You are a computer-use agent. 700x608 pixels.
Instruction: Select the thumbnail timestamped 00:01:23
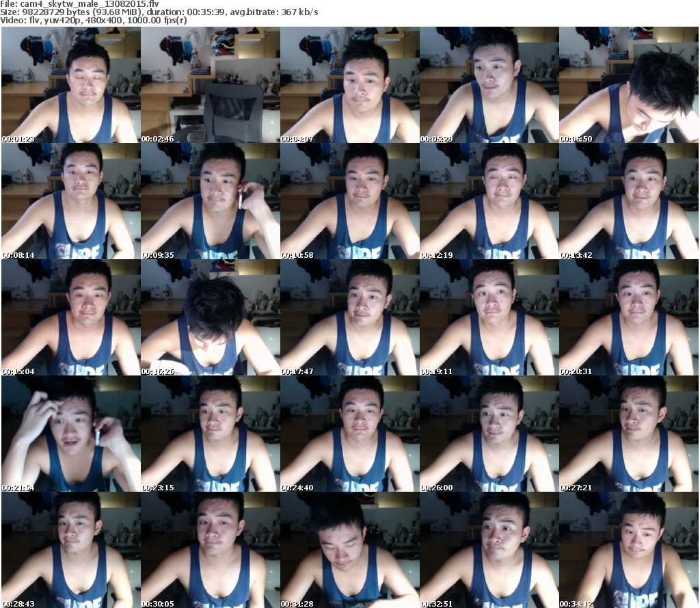coord(71,85)
